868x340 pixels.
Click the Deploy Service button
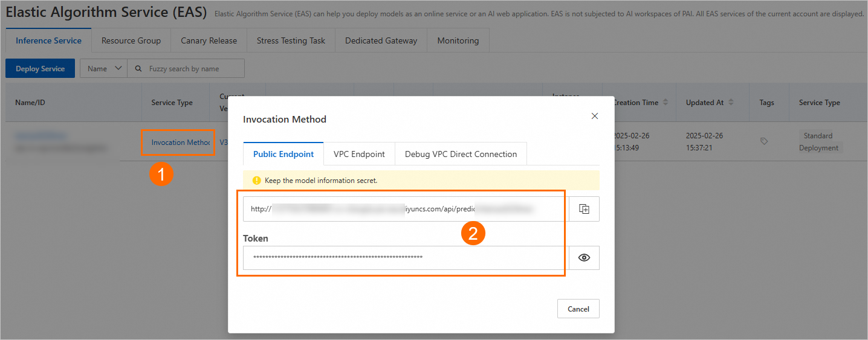(x=40, y=69)
